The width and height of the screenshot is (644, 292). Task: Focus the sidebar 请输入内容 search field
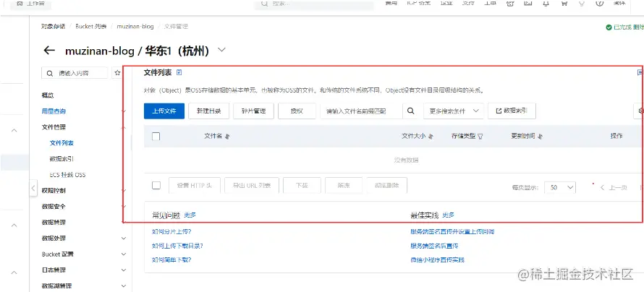point(75,73)
